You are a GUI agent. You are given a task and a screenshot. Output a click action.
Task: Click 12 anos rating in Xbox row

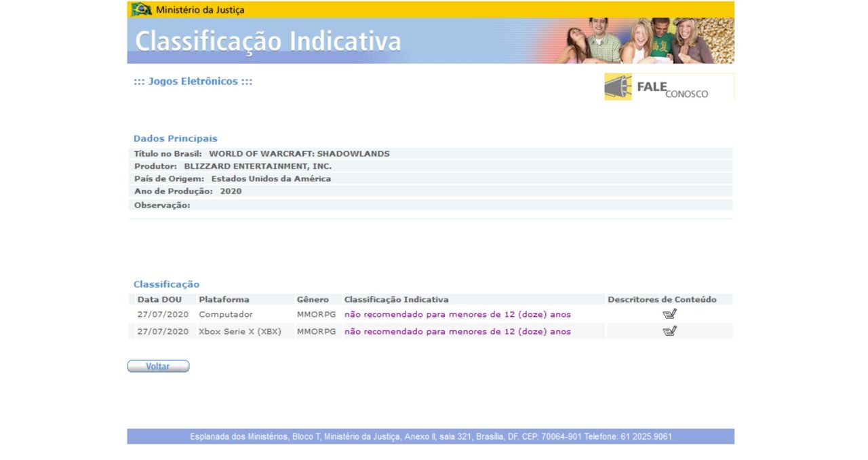pos(458,331)
